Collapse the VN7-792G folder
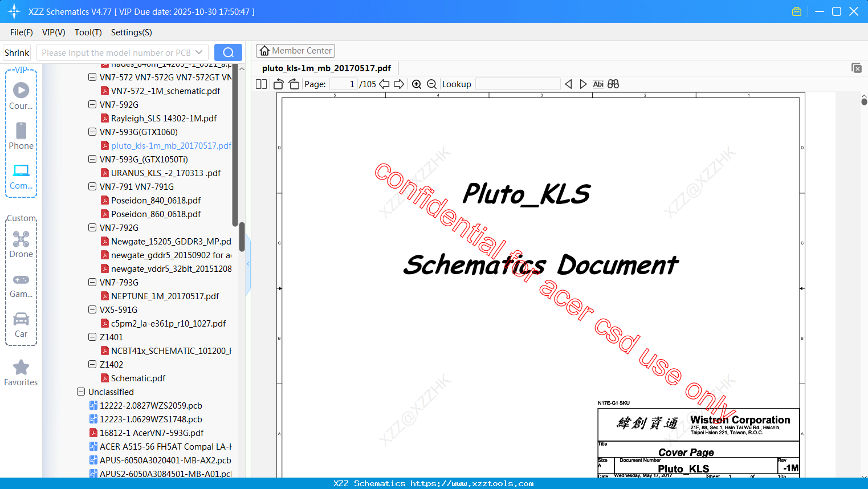This screenshot has height=489, width=868. pos(92,227)
